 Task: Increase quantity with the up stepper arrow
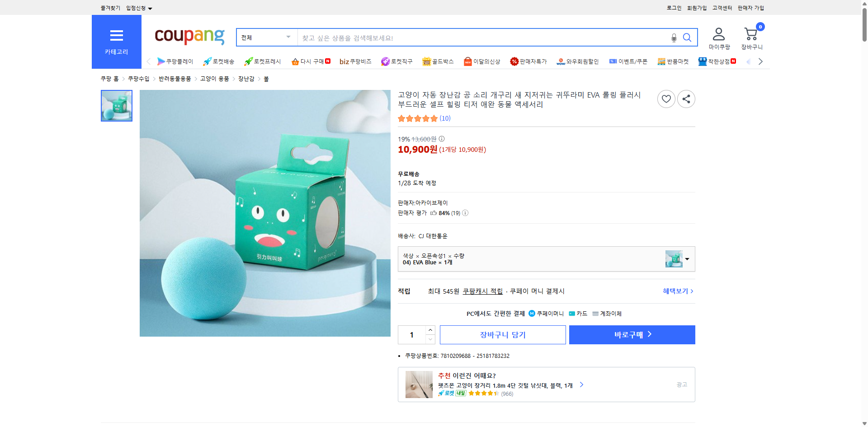[x=429, y=330]
